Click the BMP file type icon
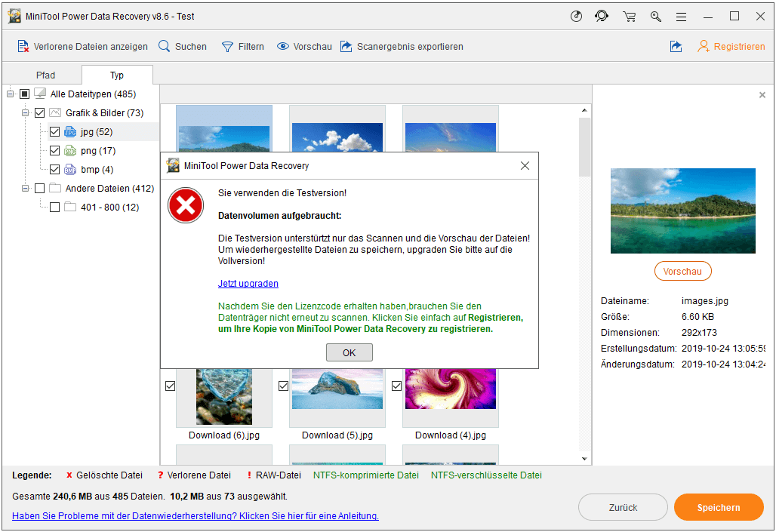Screen dimensions: 776x532 [x=70, y=169]
